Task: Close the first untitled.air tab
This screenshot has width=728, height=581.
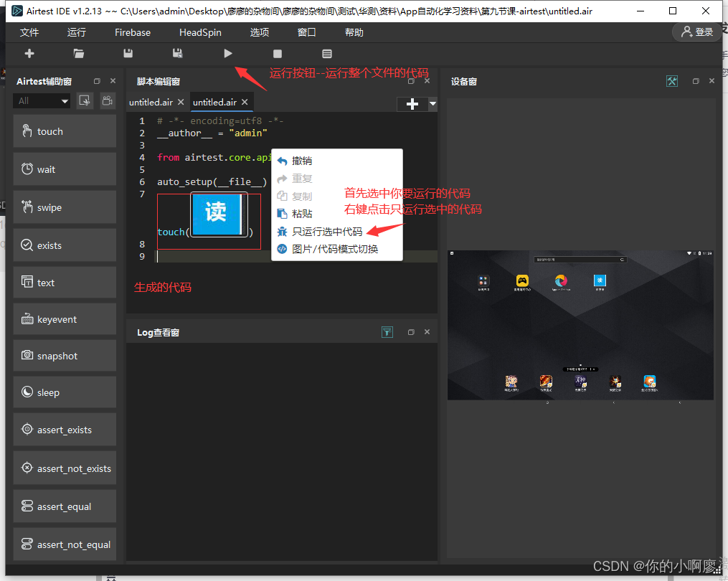Action: pos(181,102)
